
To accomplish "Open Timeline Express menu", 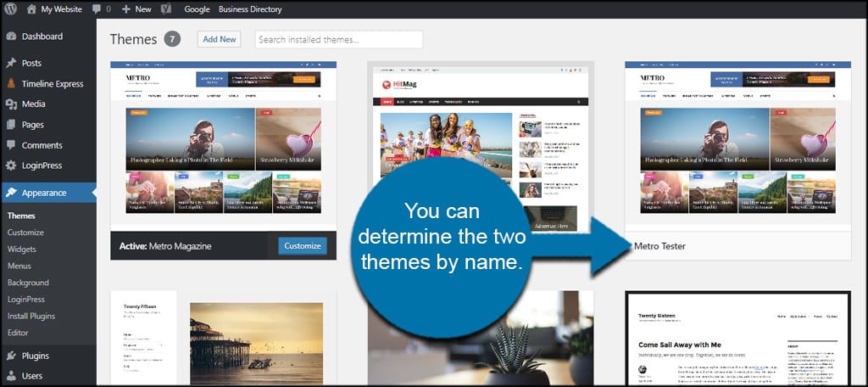I will 53,84.
